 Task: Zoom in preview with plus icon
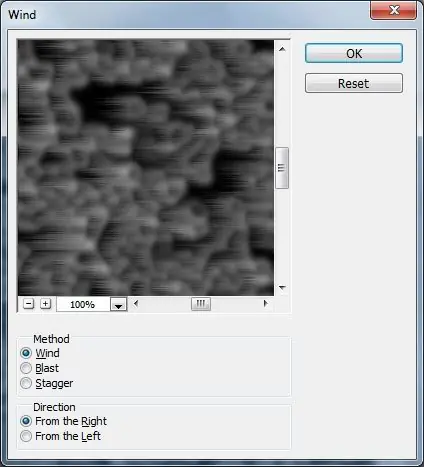(45, 304)
